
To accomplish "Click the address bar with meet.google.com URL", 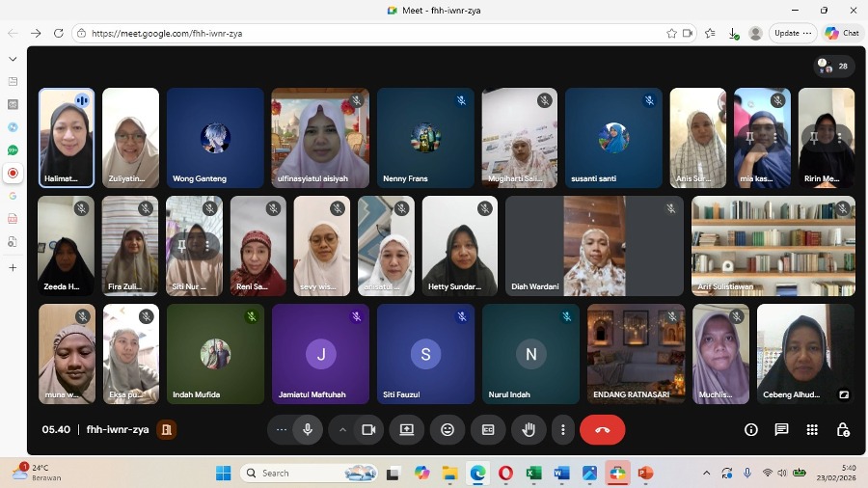I will [x=366, y=33].
